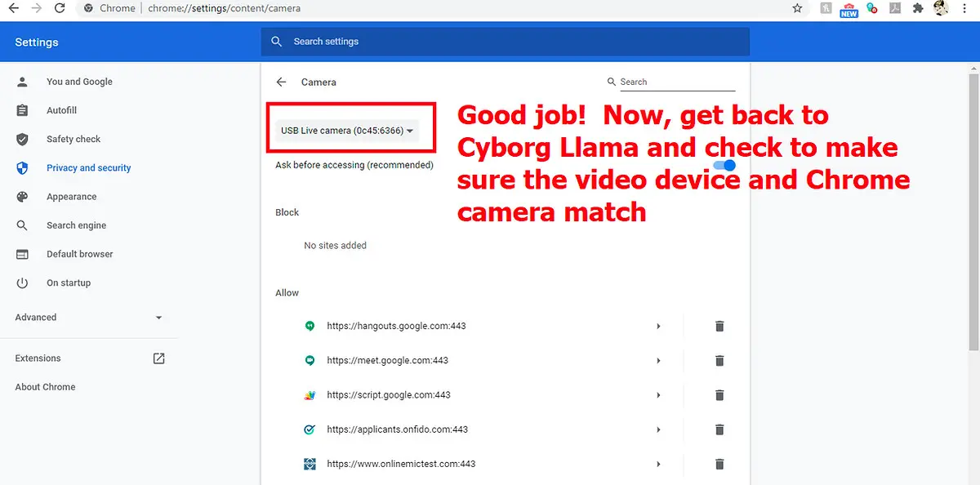The width and height of the screenshot is (980, 485).
Task: Expand details for script.google.com permission
Action: (659, 394)
